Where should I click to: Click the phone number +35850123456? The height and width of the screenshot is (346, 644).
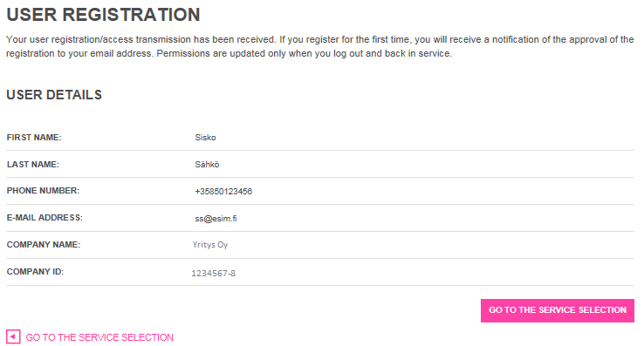pos(223,192)
